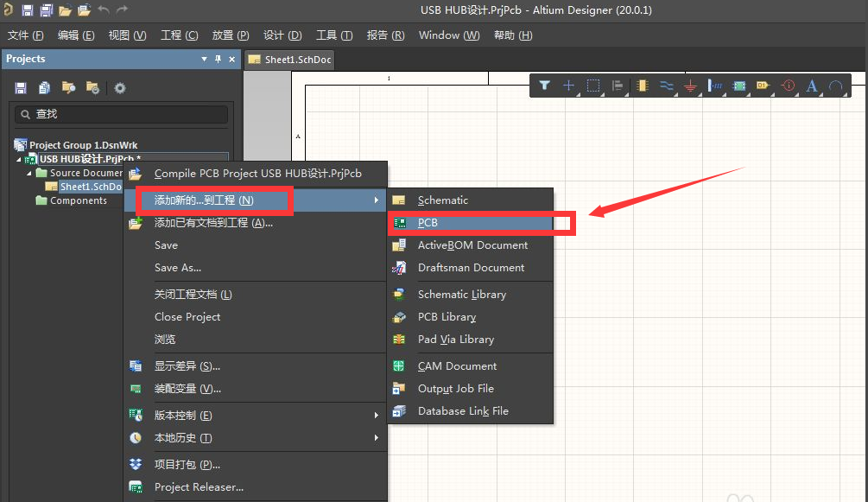The height and width of the screenshot is (502, 868).
Task: Switch to Sheet1.SchDoc document tab
Action: pos(289,60)
